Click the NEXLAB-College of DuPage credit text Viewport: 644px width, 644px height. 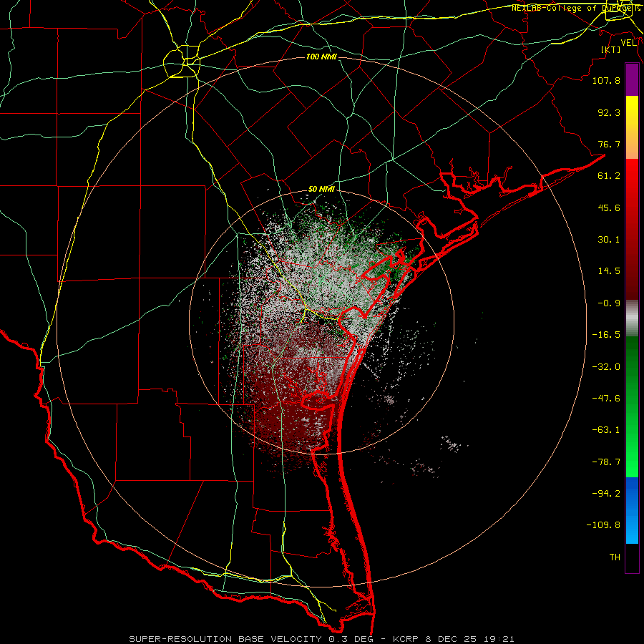(576, 8)
